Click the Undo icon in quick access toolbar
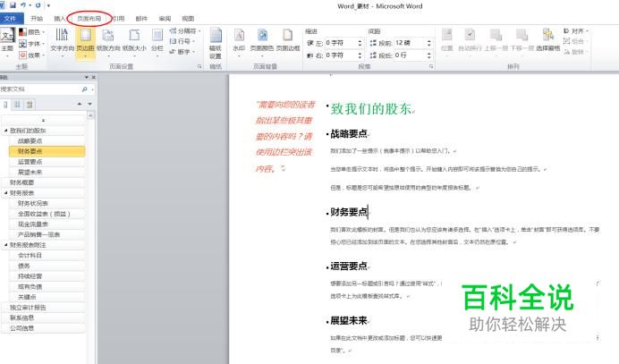The height and width of the screenshot is (364, 619). pos(23,5)
